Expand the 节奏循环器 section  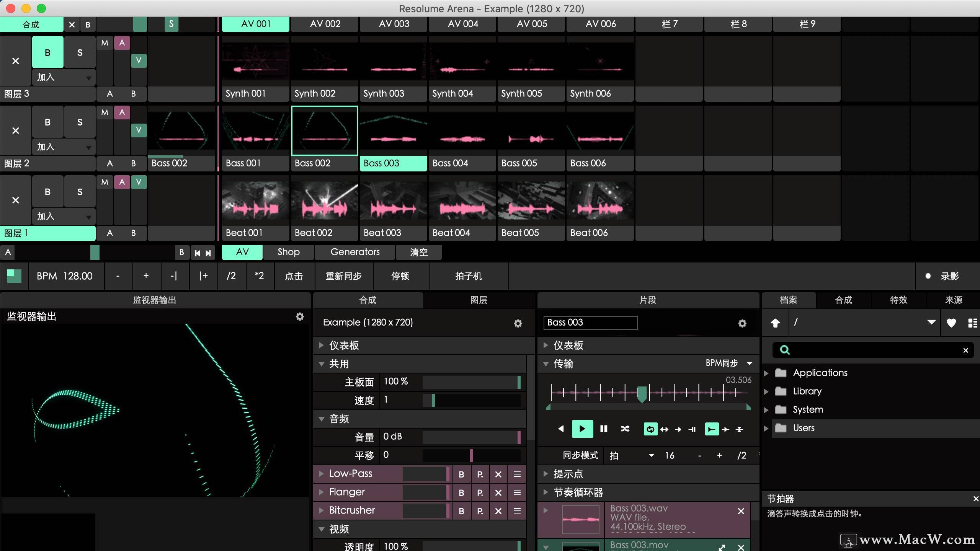click(x=547, y=492)
